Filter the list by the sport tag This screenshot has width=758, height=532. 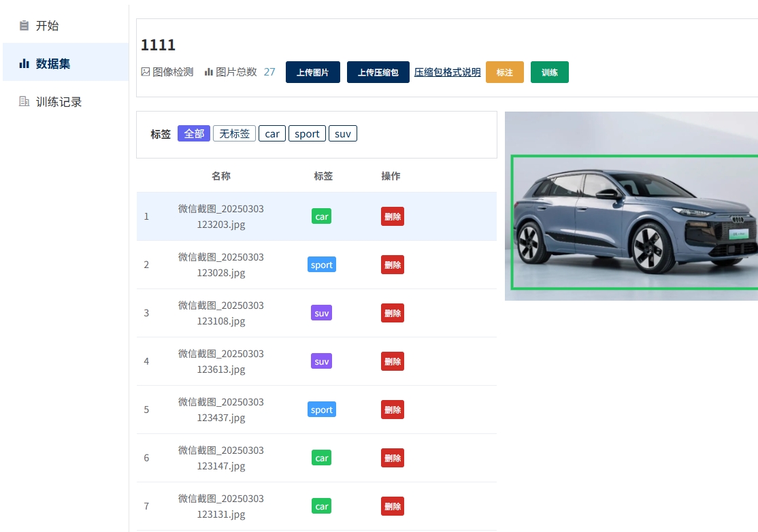307,134
